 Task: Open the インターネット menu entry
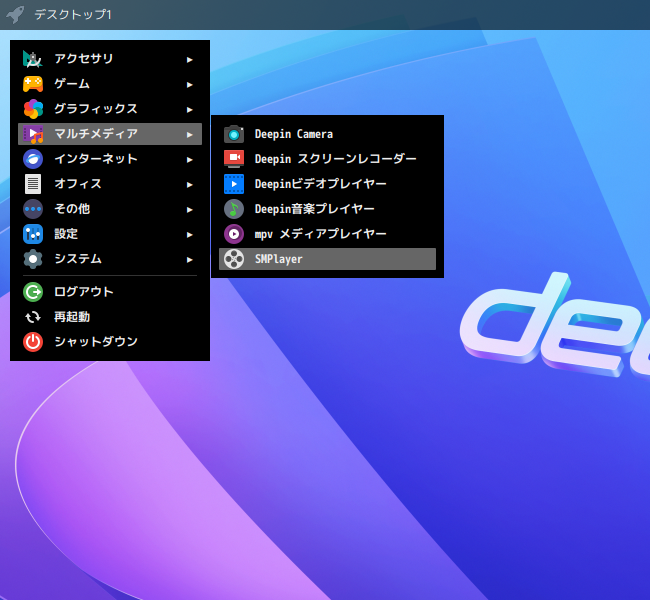(x=110, y=159)
